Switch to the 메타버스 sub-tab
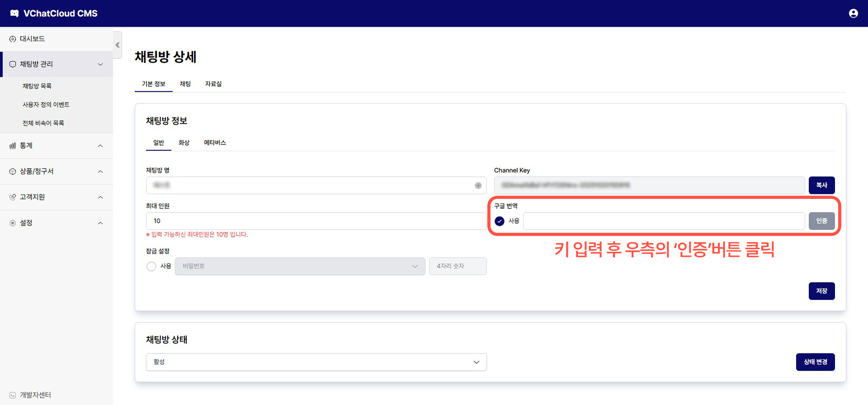 pyautogui.click(x=215, y=143)
